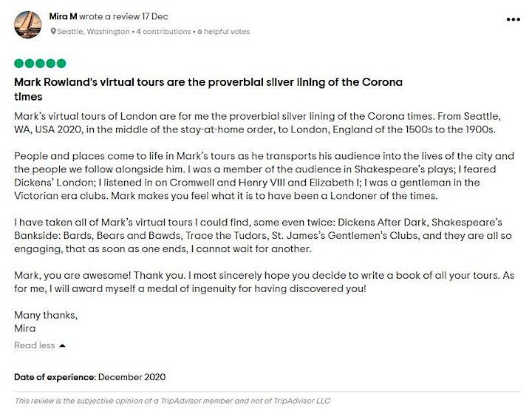The image size is (532, 420).
Task: Click the Date of experience label
Action: [x=55, y=377]
